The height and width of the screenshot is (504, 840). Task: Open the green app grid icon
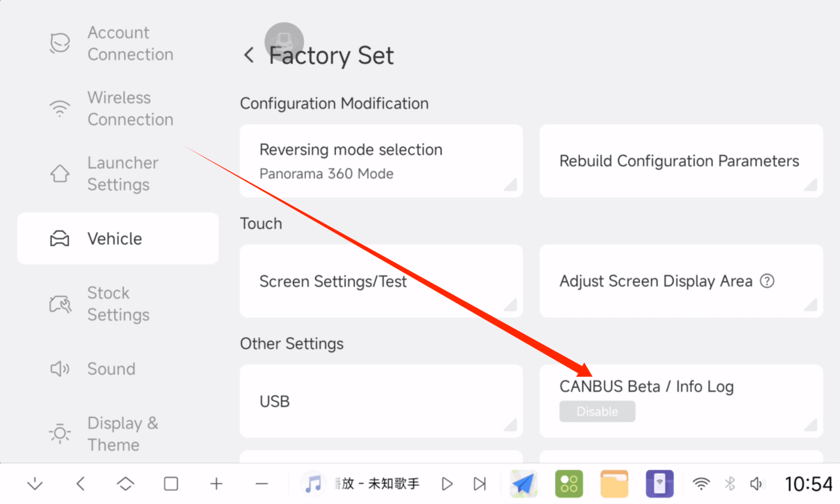569,484
